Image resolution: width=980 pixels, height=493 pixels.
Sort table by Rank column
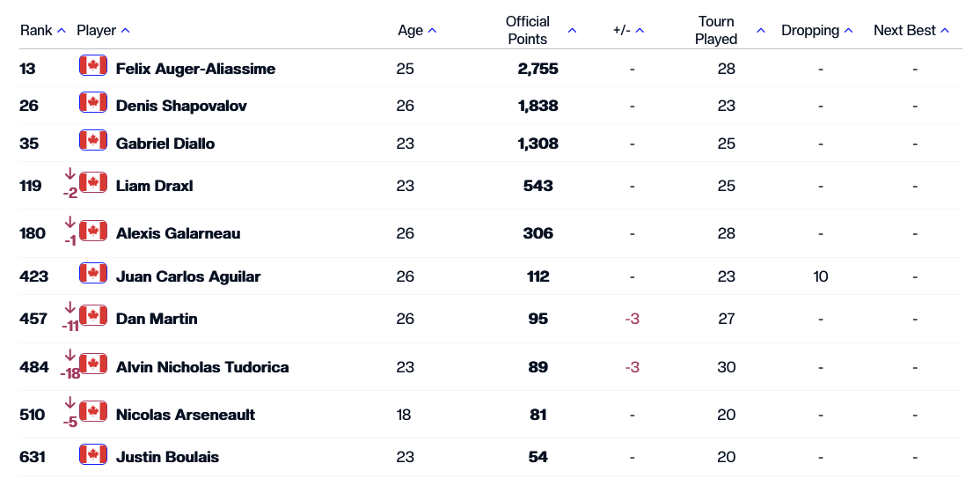coord(61,31)
